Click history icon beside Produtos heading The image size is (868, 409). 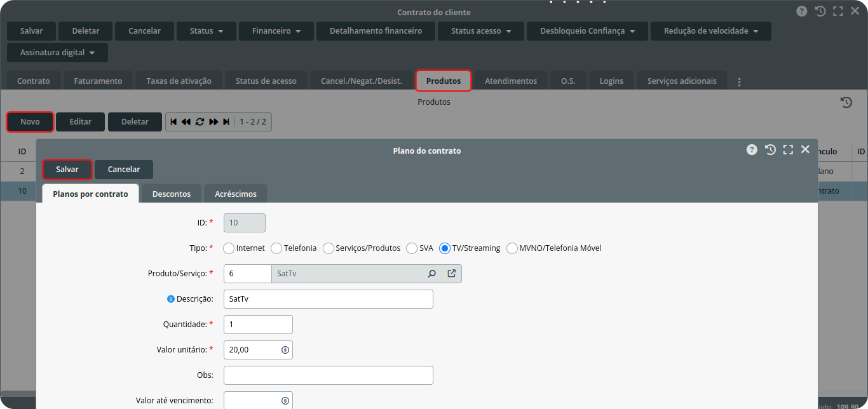846,102
